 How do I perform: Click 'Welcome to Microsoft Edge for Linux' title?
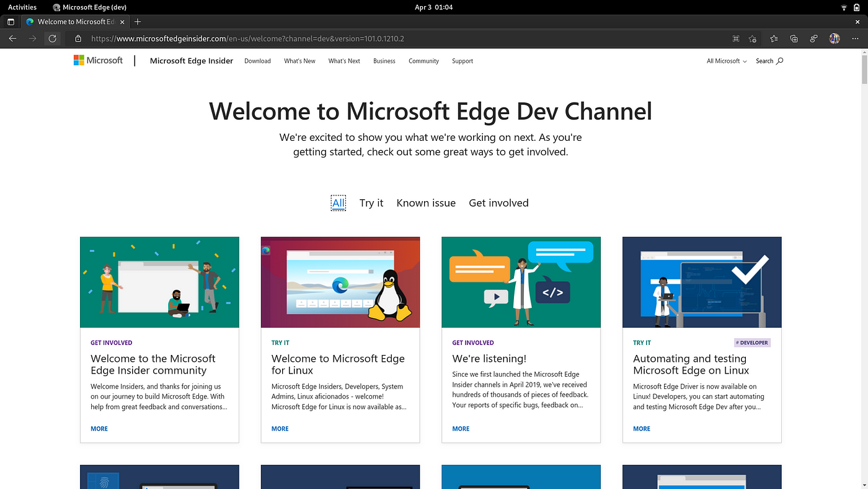pyautogui.click(x=338, y=364)
